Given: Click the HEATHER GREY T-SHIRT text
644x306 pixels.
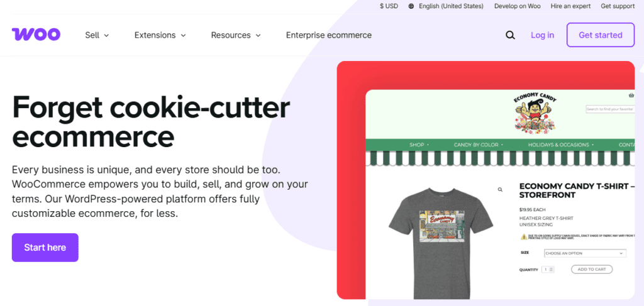Looking at the screenshot, I should point(547,218).
